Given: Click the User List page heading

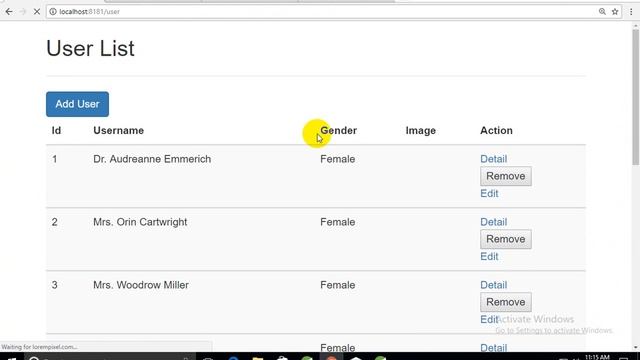Looking at the screenshot, I should 90,49.
